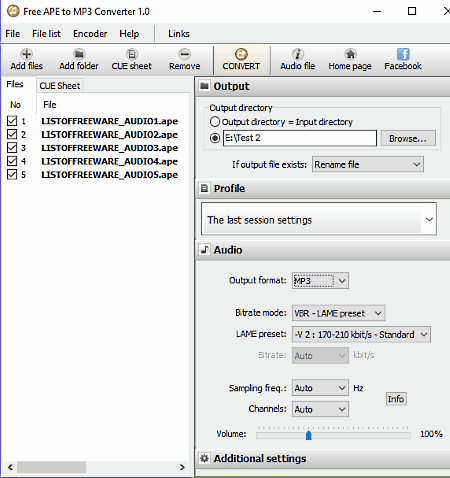Open the File menu
Image resolution: width=450 pixels, height=478 pixels.
pos(13,34)
